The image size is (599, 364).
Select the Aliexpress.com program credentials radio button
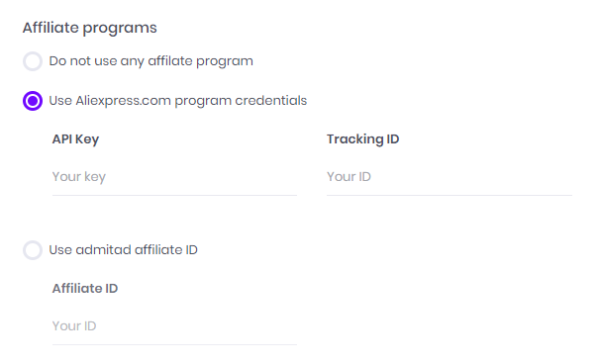(33, 101)
